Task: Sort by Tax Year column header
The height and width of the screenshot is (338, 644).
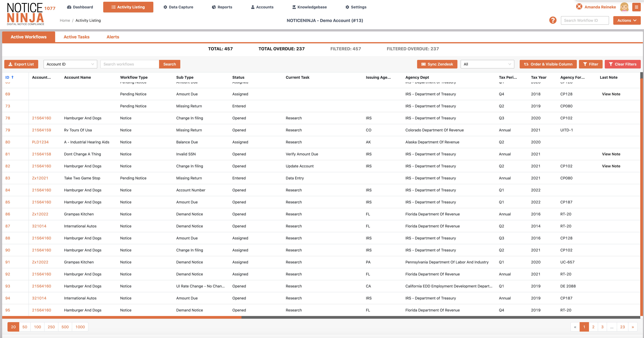Action: coord(538,77)
